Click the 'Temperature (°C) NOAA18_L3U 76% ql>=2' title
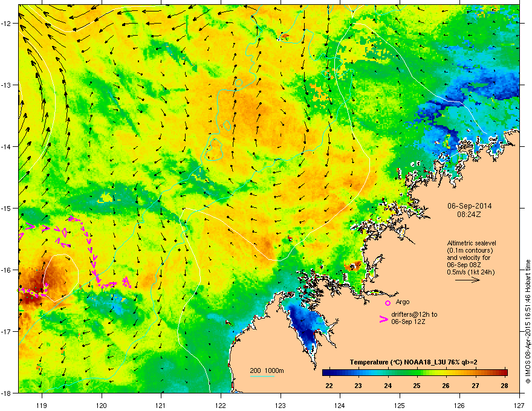Screen dimensions: 532x411 point(414,362)
